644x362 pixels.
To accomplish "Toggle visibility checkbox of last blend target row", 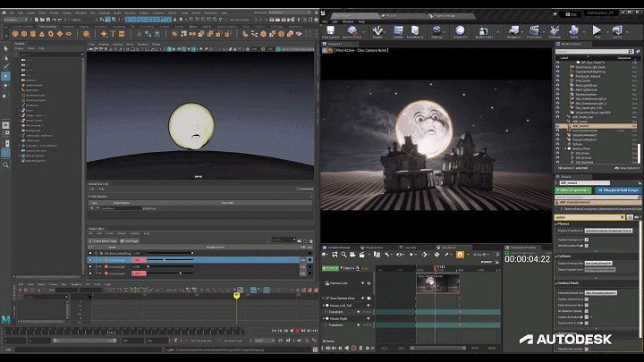I will click(90, 274).
